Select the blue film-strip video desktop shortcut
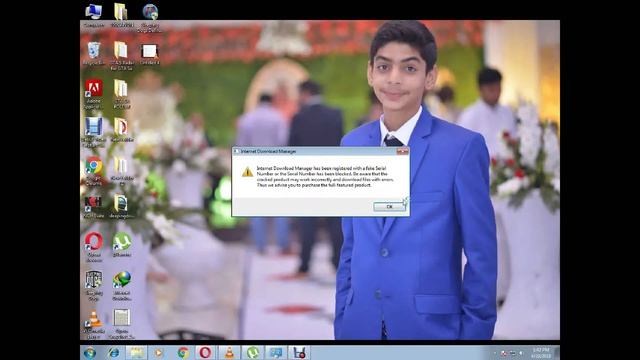Viewport: 640px width, 360px height. point(93,133)
